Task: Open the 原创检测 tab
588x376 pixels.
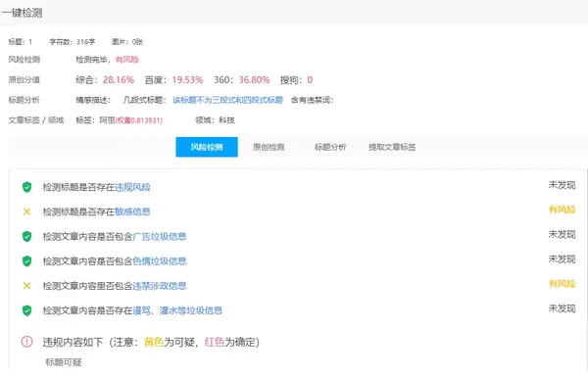Action: tap(269, 147)
